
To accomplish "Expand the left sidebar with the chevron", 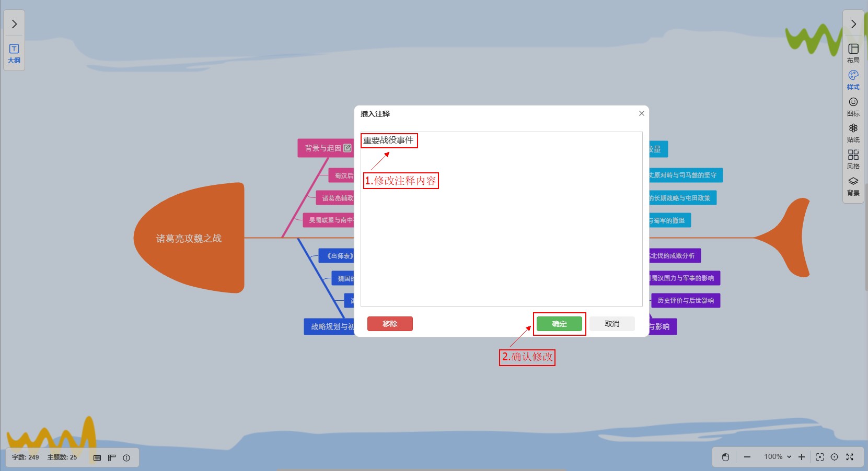I will tap(14, 24).
